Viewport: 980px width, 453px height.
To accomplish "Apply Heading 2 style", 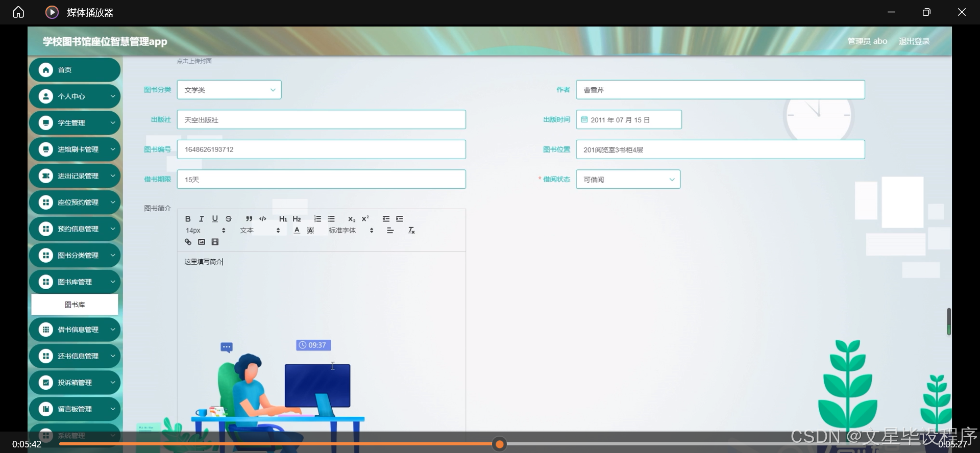I will (297, 219).
